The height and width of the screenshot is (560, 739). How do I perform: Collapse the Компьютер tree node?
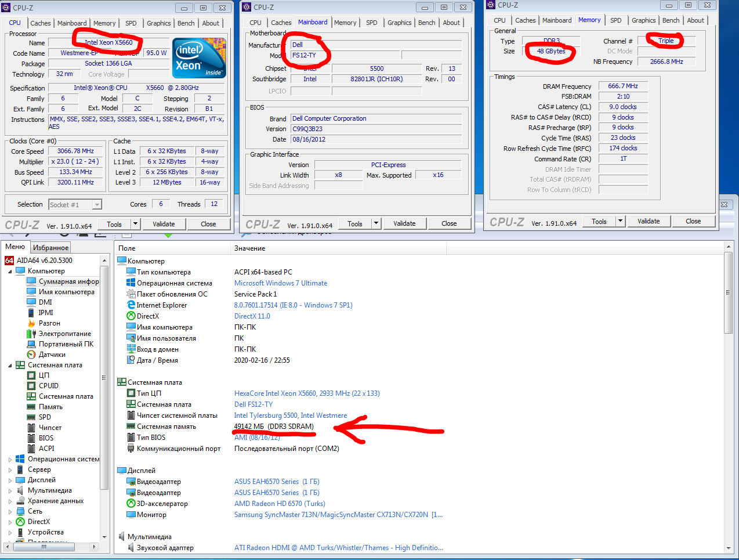10,272
